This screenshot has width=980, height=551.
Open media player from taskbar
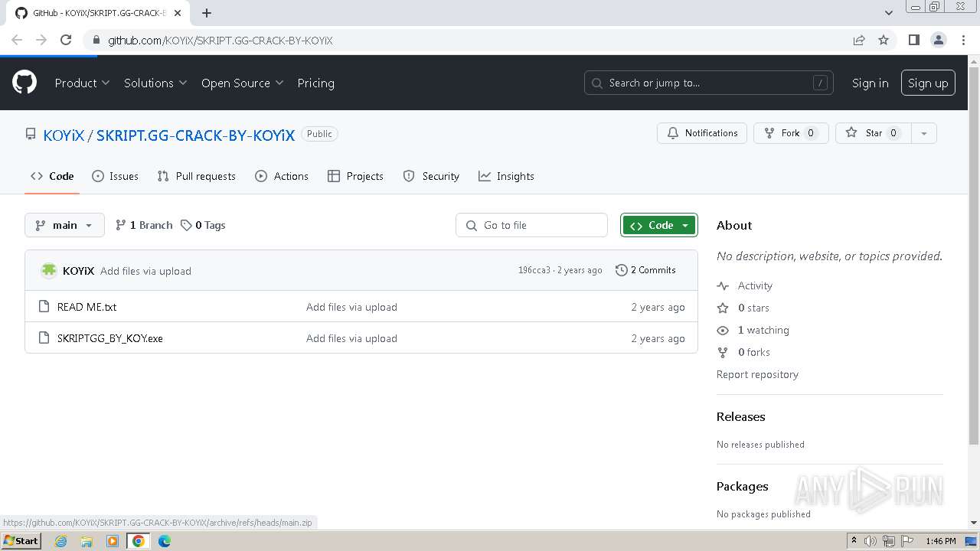point(113,541)
